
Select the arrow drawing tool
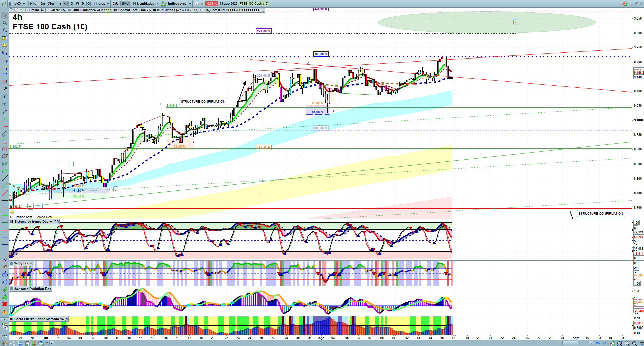pyautogui.click(x=5, y=89)
